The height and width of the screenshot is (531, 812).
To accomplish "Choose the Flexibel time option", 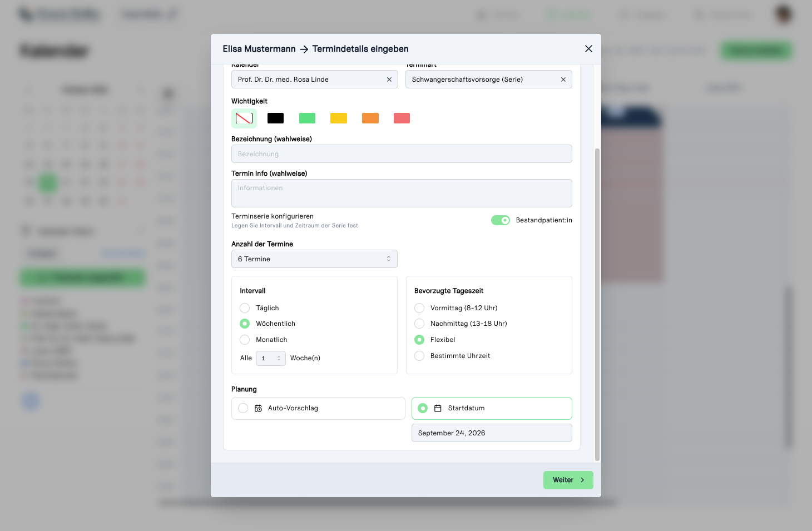I will [419, 340].
